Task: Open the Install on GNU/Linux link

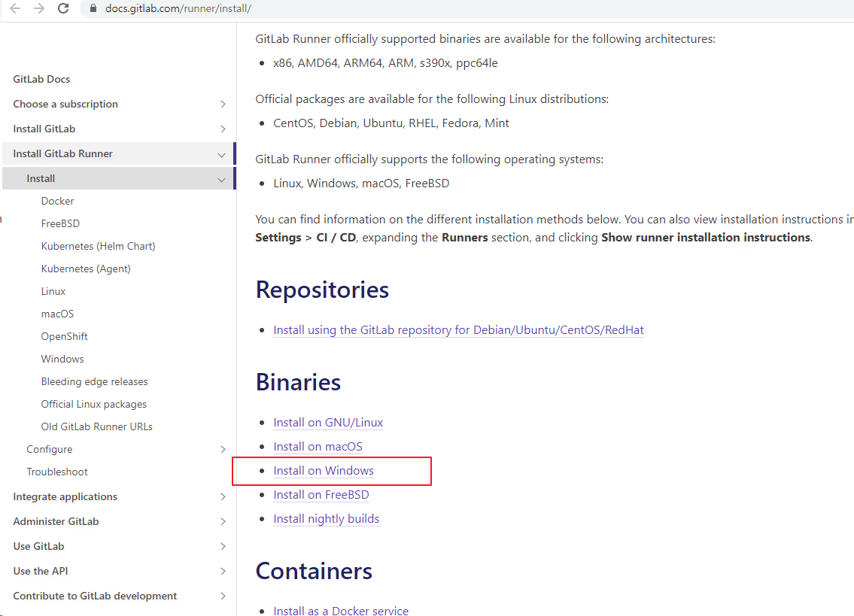Action: pos(328,423)
